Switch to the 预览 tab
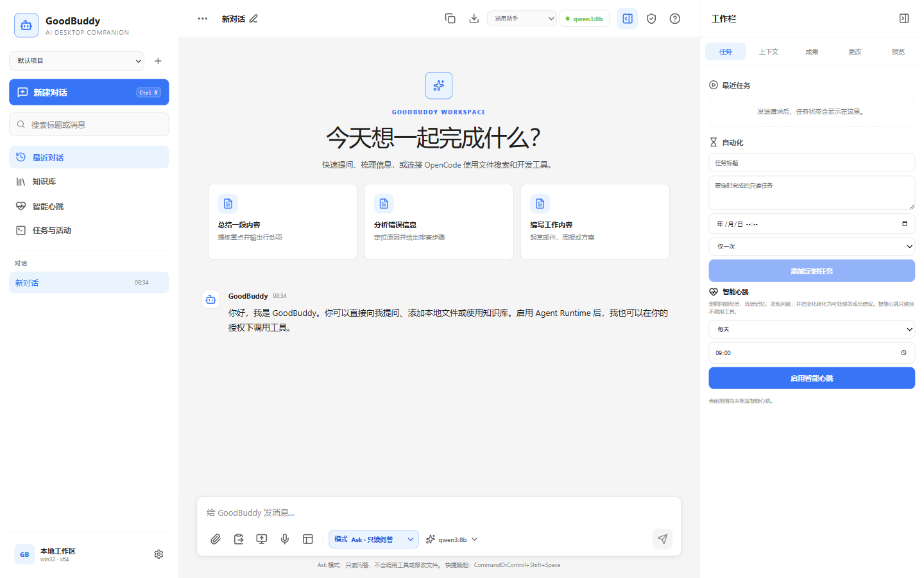Viewport: 924px width, 578px height. 898,52
